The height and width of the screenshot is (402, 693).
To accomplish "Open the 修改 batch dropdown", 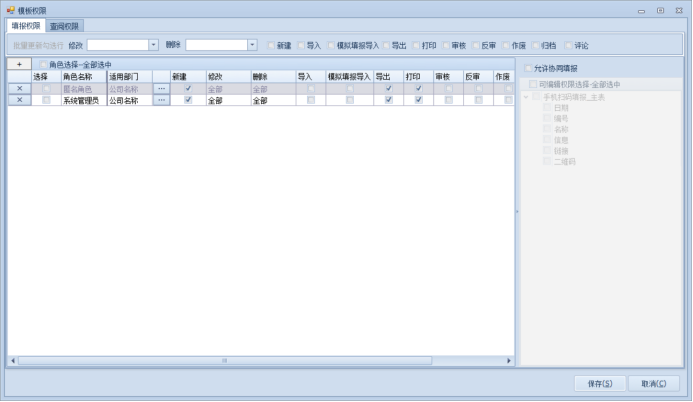I will tap(153, 45).
